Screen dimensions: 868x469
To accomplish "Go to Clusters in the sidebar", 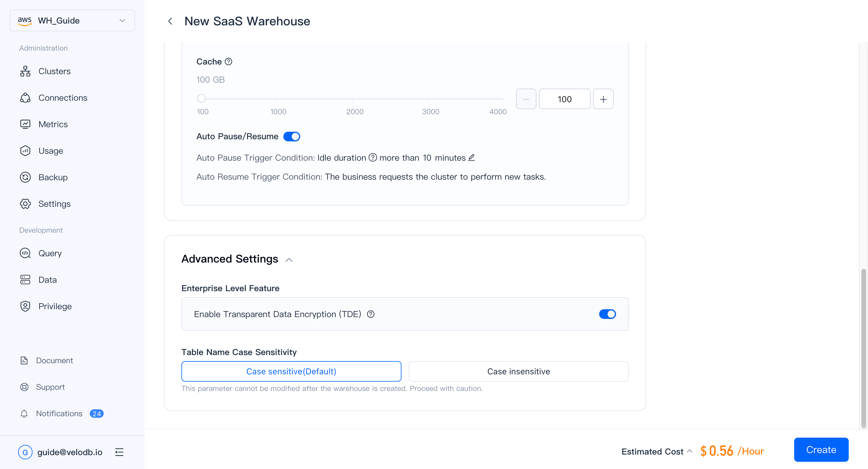I will [x=54, y=71].
